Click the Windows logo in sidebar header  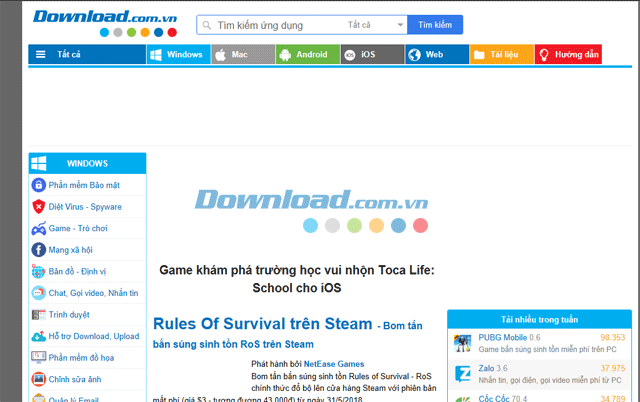click(x=39, y=163)
